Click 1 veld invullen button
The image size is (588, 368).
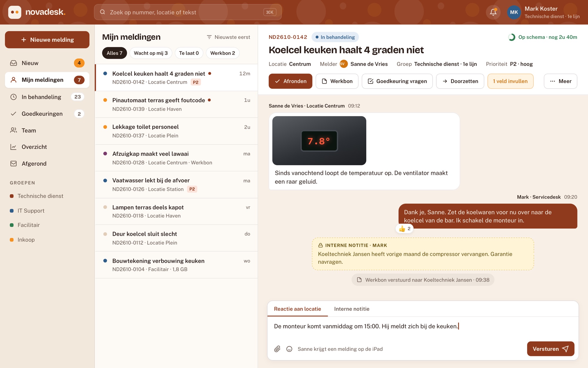(x=510, y=81)
